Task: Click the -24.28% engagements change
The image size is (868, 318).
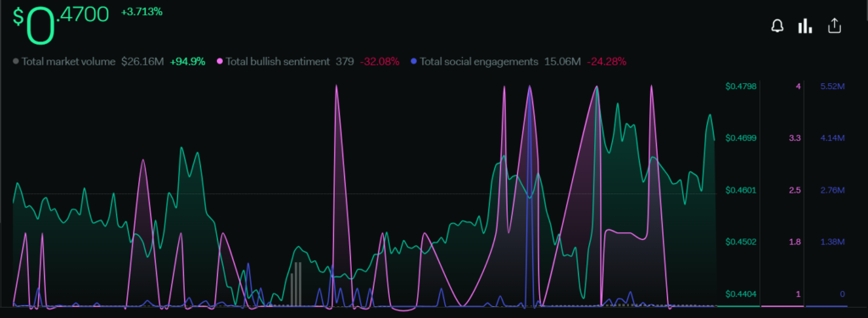Action: [x=607, y=62]
